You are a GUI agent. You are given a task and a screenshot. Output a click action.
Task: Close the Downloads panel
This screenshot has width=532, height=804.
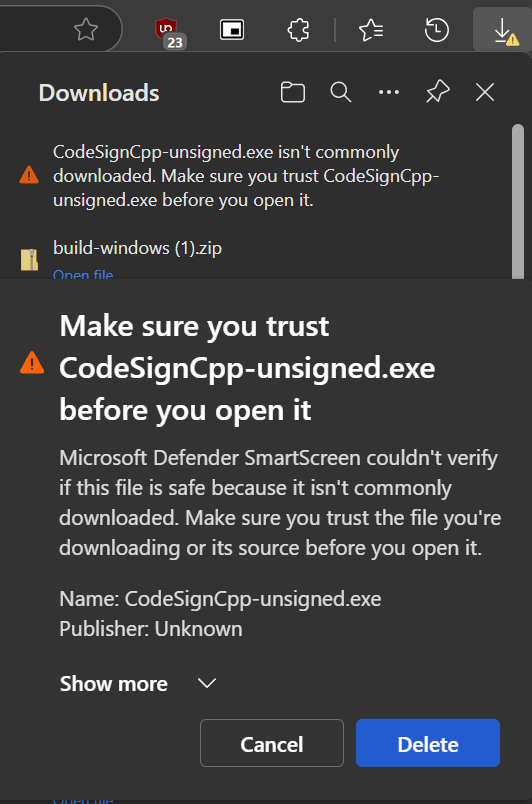pos(485,92)
